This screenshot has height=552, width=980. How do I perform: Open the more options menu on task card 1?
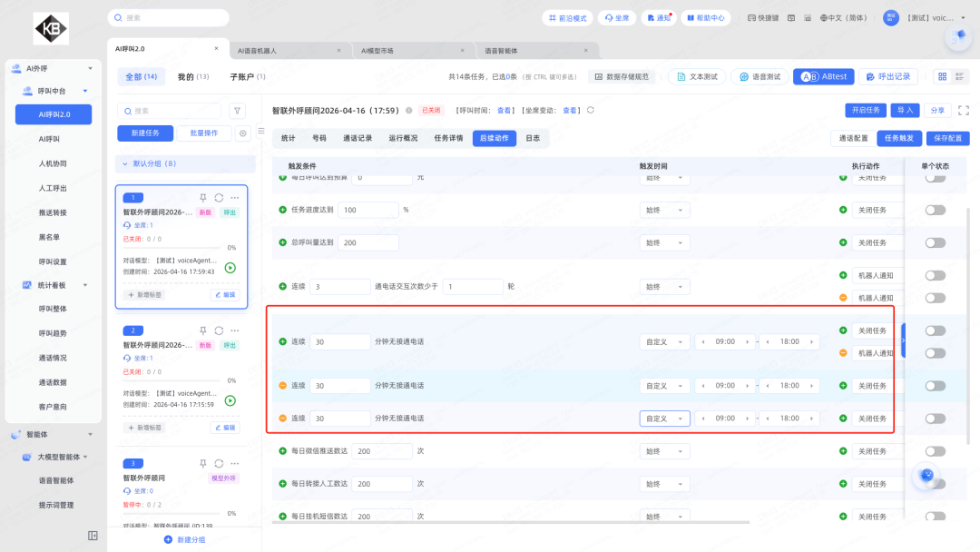point(235,197)
